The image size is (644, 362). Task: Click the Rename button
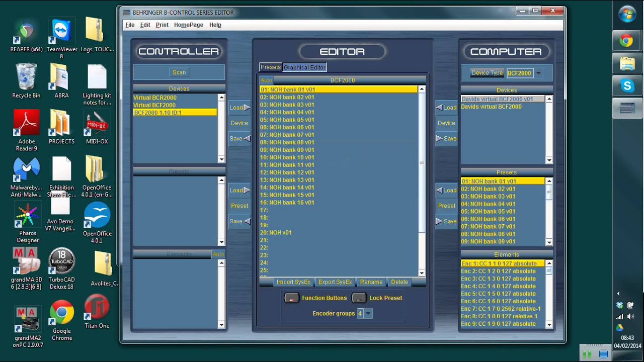coord(371,282)
